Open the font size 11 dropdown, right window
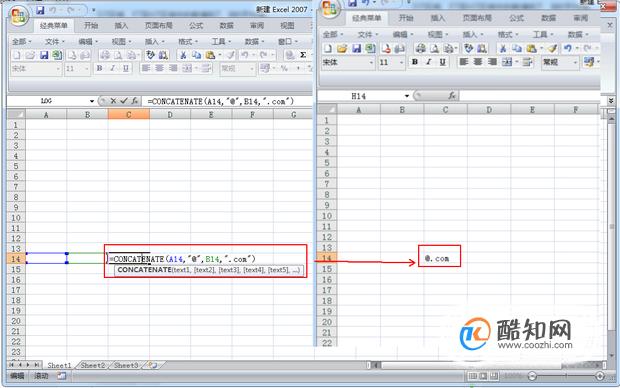Image resolution: width=620 pixels, height=388 pixels. [401, 62]
